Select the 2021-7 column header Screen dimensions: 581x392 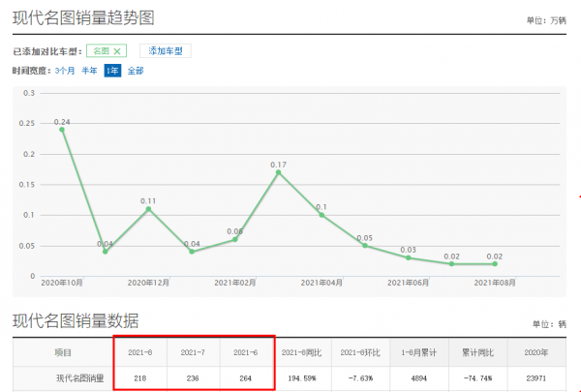click(x=194, y=352)
